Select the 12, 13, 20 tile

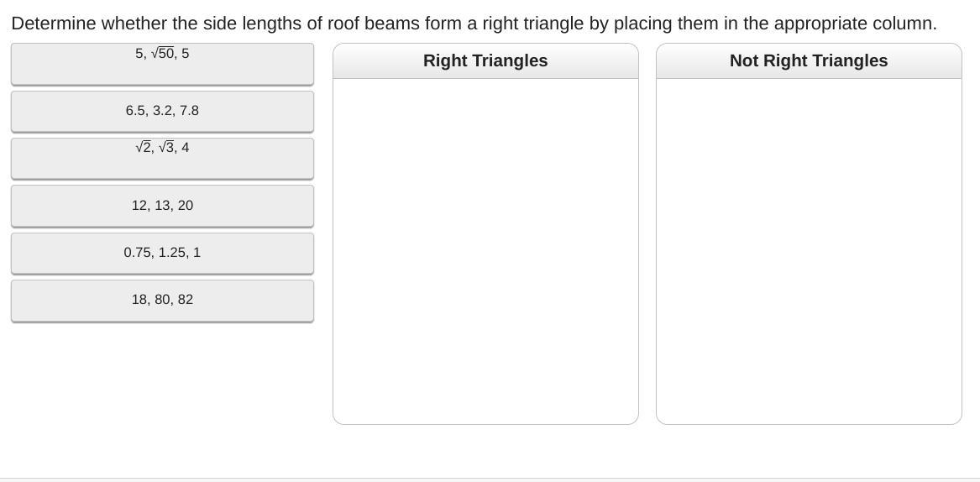[162, 206]
